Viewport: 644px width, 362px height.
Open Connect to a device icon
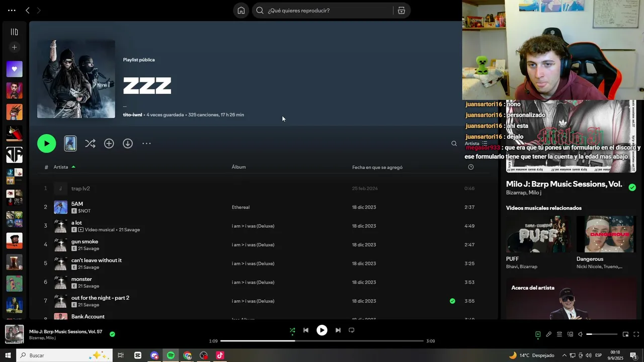tap(570, 334)
